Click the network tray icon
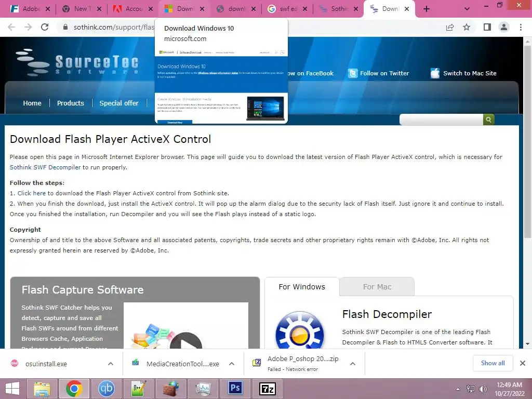The width and height of the screenshot is (532, 399). (471, 389)
